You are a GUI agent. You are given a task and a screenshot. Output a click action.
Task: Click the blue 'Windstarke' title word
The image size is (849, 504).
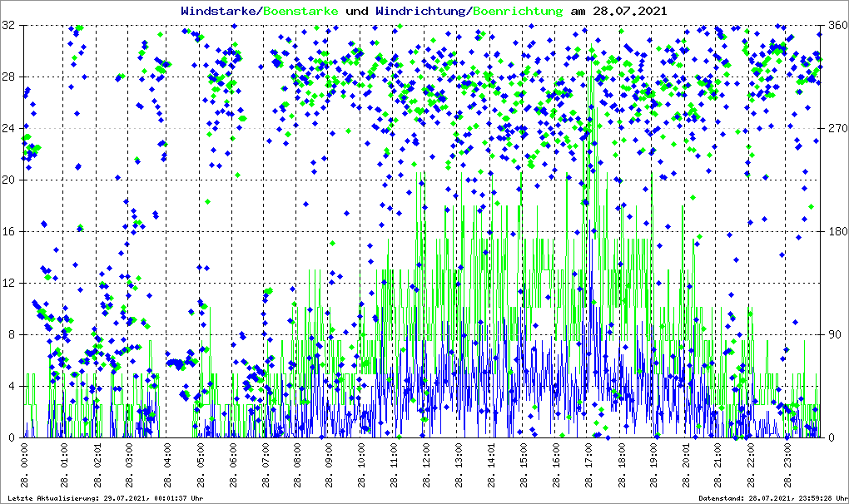click(x=220, y=11)
